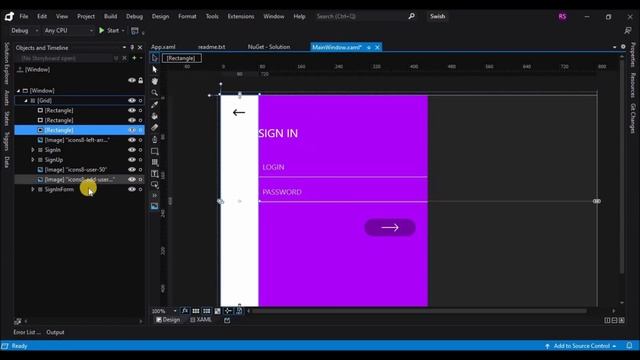Switch to the App.xaml tab
The image size is (640, 360).
[163, 47]
